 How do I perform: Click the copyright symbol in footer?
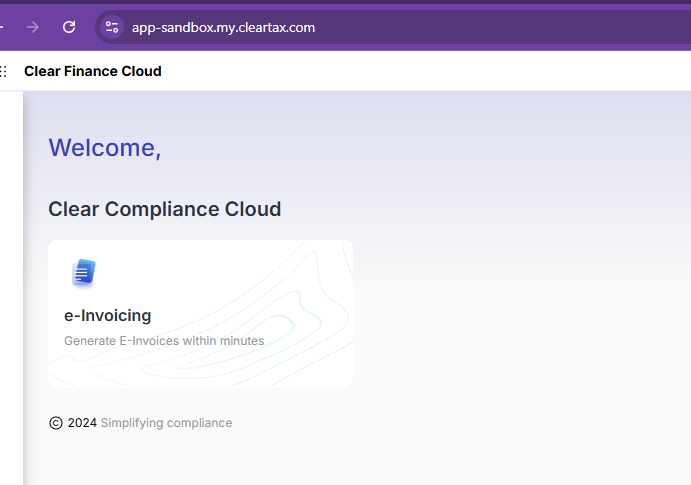56,423
